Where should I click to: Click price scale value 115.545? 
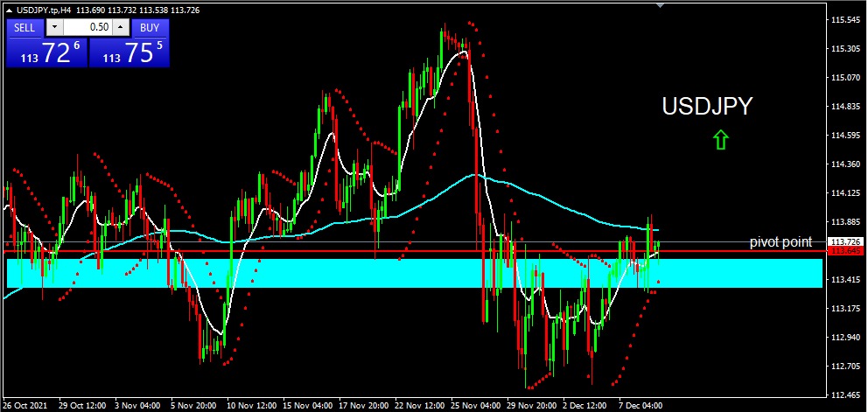(x=845, y=20)
